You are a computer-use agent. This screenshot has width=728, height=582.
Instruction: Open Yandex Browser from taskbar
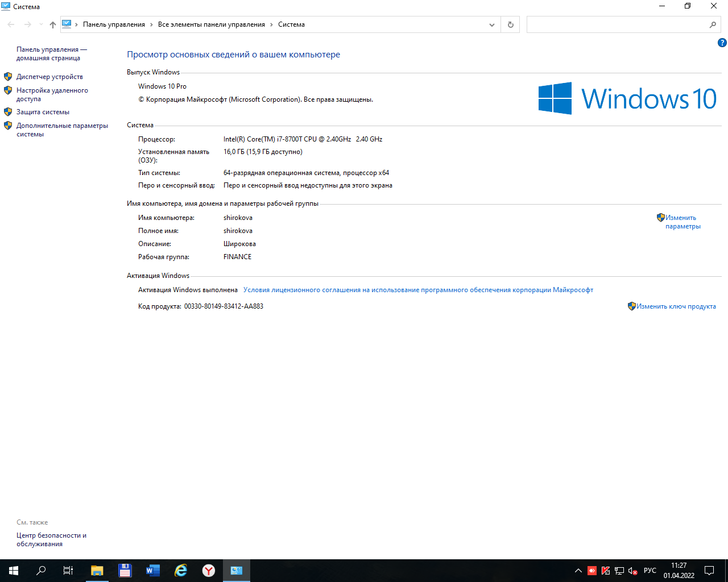tap(209, 571)
